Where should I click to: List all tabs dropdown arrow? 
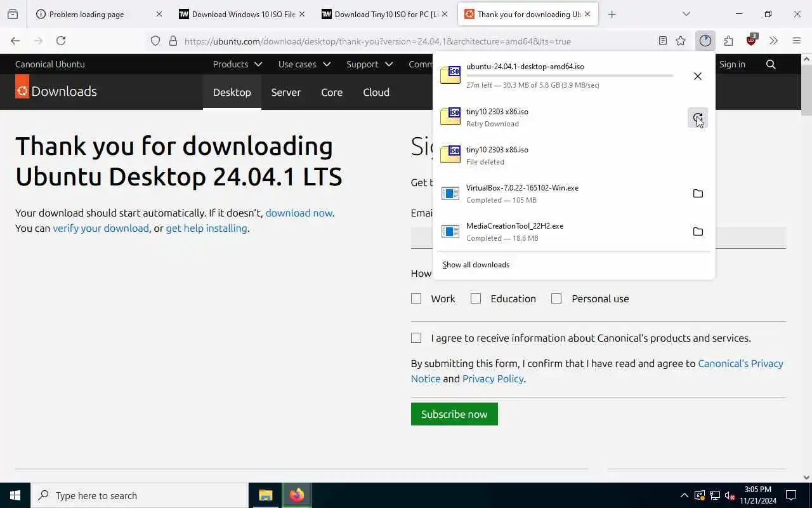[686, 14]
